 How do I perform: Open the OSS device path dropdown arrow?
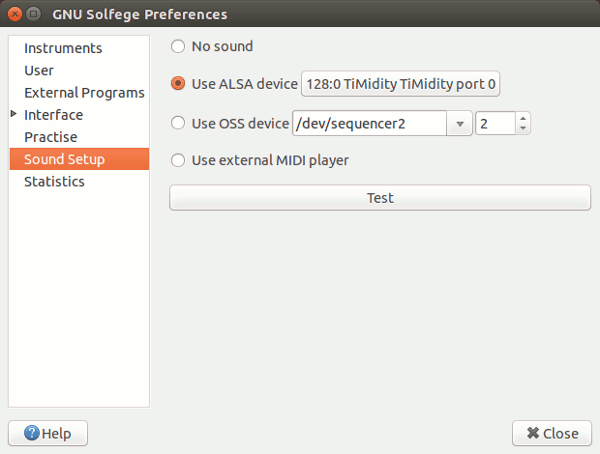(460, 123)
